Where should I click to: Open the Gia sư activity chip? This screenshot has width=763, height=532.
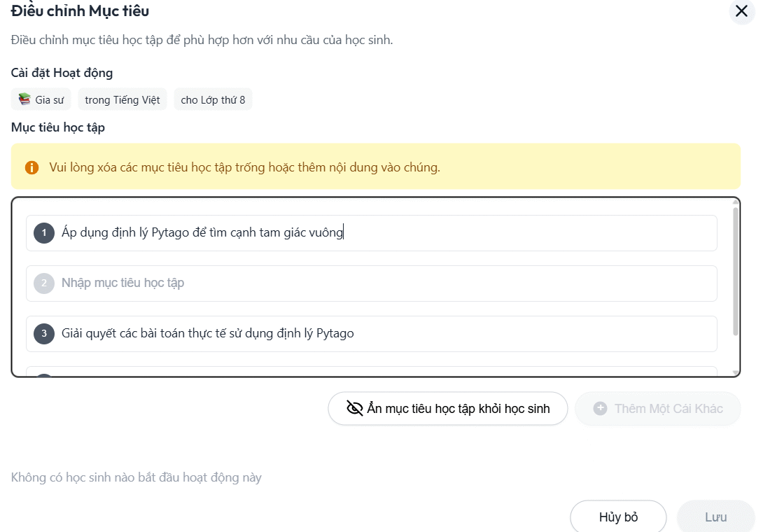point(41,99)
